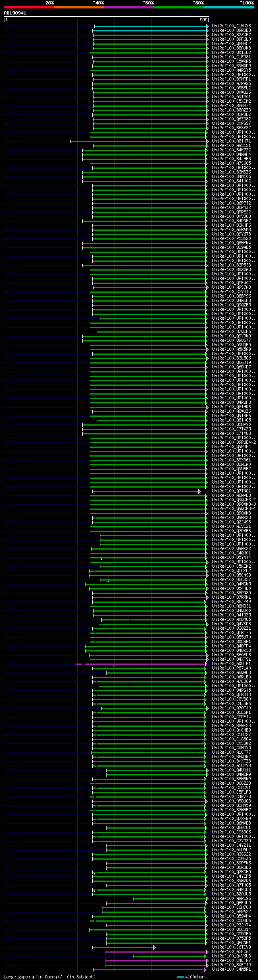The width and height of the screenshot is (258, 980).
Task: Click label UniRef100_B6SV32
Action: pyautogui.click(x=231, y=128)
